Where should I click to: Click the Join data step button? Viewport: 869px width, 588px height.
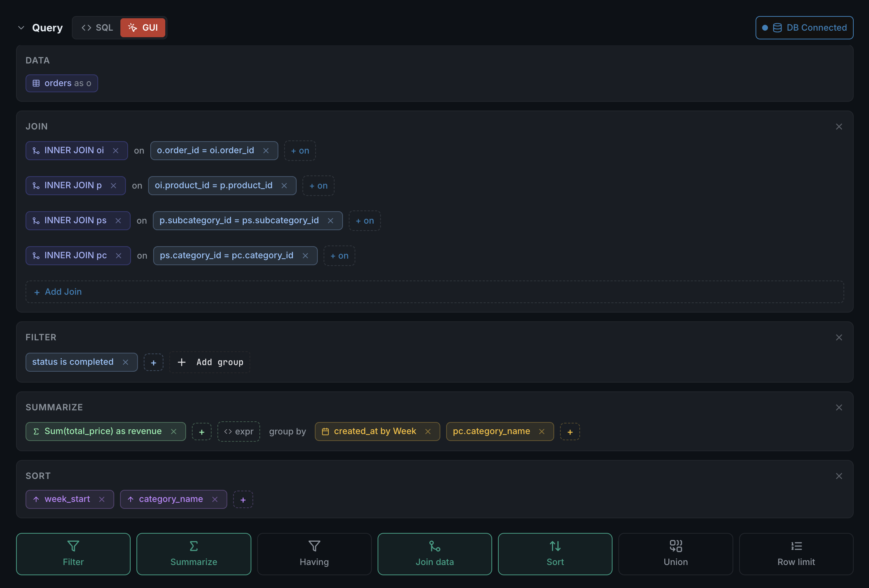(434, 554)
